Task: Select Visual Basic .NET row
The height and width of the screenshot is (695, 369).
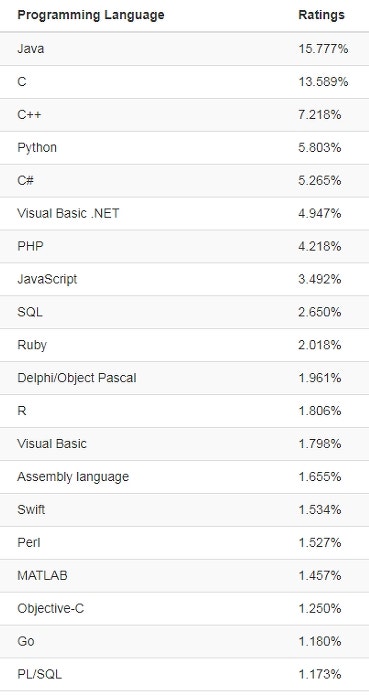Action: [184, 214]
